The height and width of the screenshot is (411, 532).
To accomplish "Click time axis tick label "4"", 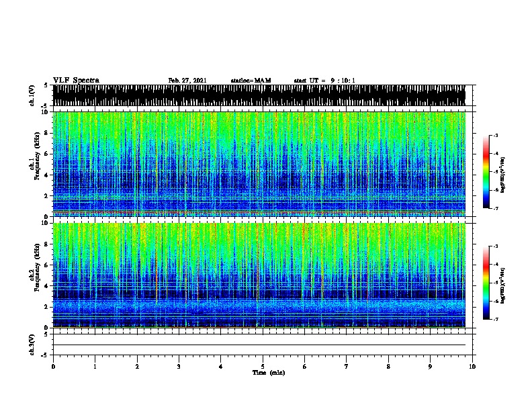I will [220, 366].
